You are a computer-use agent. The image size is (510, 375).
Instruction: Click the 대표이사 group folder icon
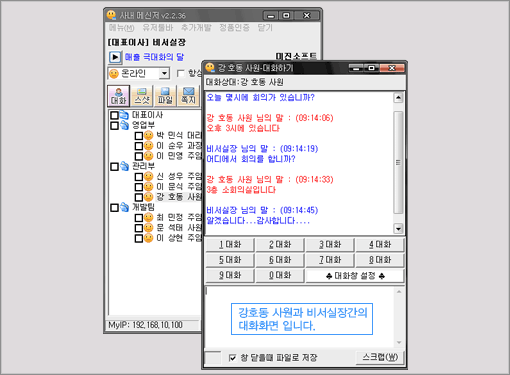tap(124, 115)
